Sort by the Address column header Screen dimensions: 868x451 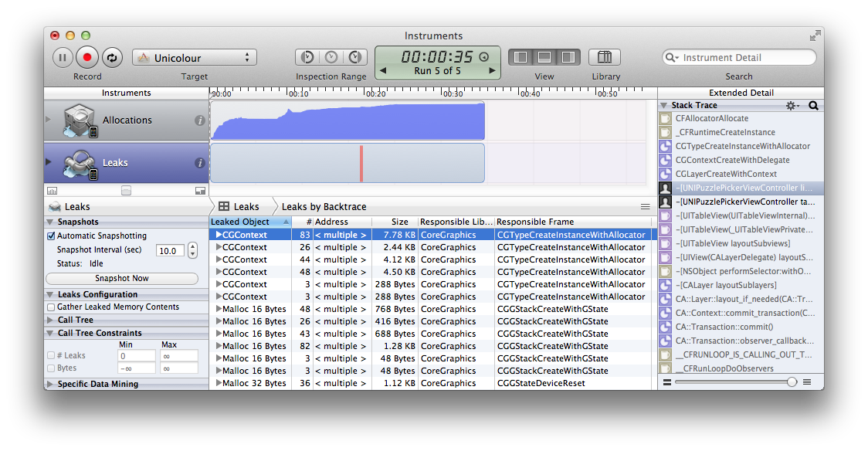tap(342, 222)
